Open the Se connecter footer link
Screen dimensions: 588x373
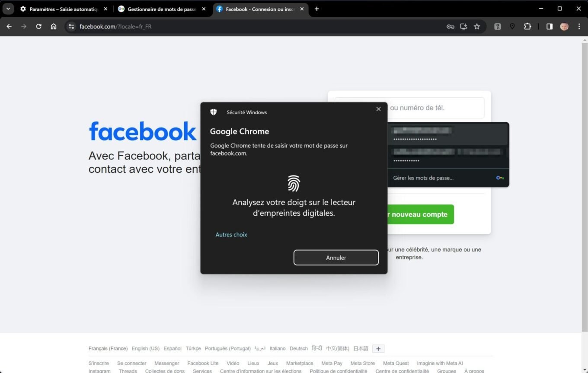[132, 363]
